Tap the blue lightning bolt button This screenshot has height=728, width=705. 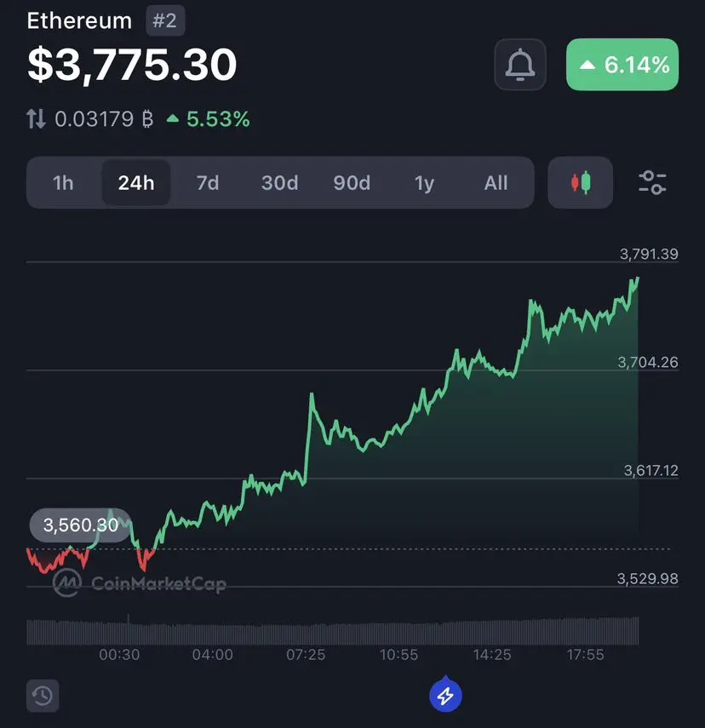[445, 695]
